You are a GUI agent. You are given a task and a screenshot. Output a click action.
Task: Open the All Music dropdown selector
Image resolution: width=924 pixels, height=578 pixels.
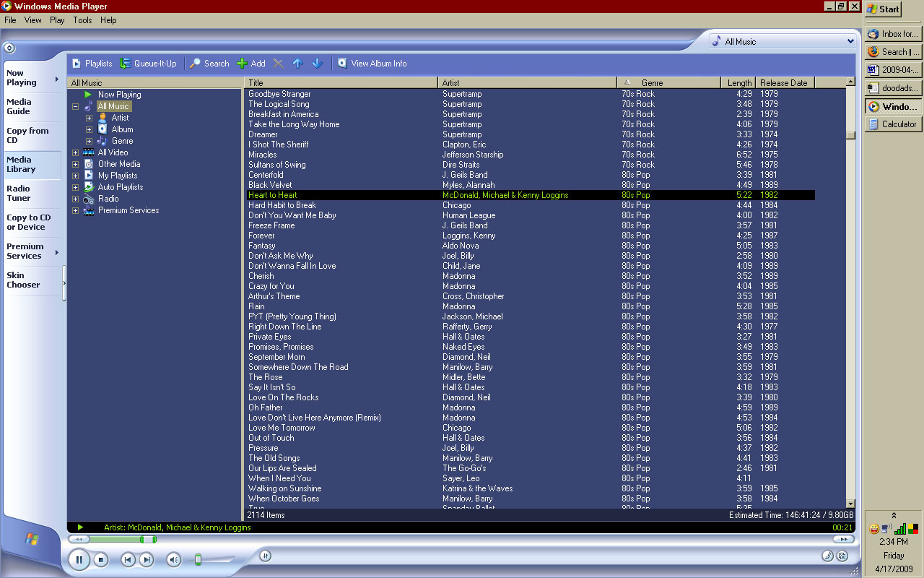click(x=783, y=42)
